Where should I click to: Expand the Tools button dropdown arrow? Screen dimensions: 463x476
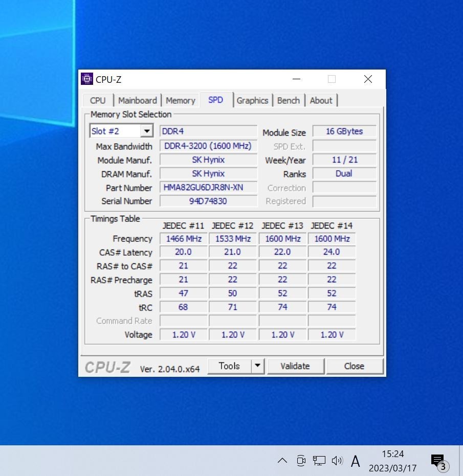pyautogui.click(x=258, y=366)
